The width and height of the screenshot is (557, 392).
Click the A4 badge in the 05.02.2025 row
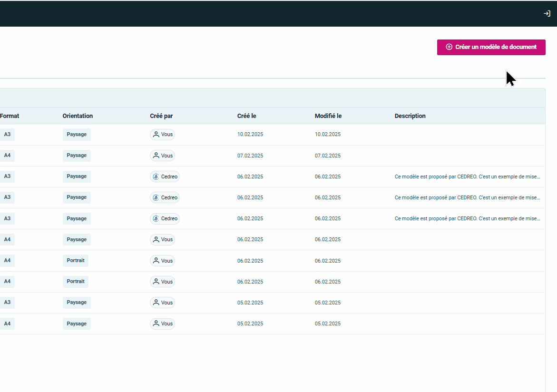[7, 323]
